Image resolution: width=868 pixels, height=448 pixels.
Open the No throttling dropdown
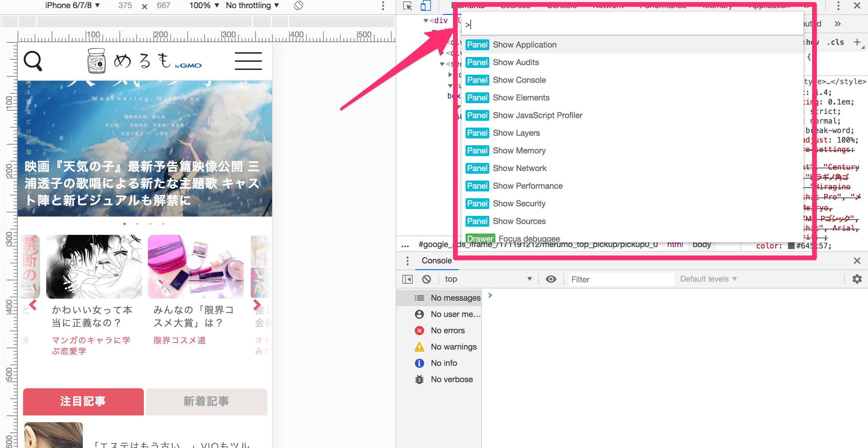coord(252,5)
